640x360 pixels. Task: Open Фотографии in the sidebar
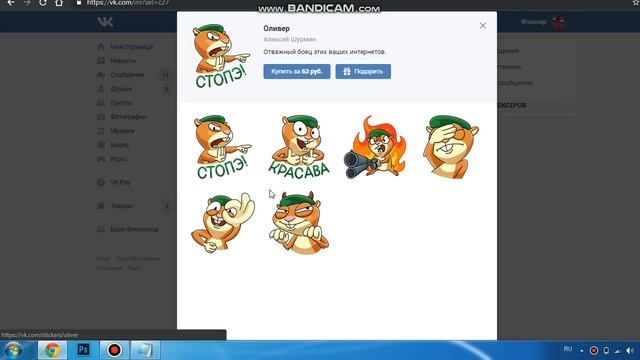(128, 117)
